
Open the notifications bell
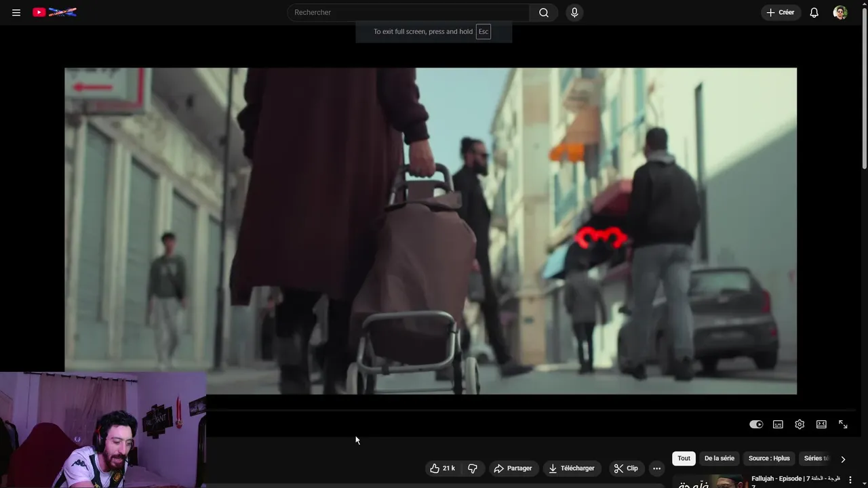coord(814,12)
